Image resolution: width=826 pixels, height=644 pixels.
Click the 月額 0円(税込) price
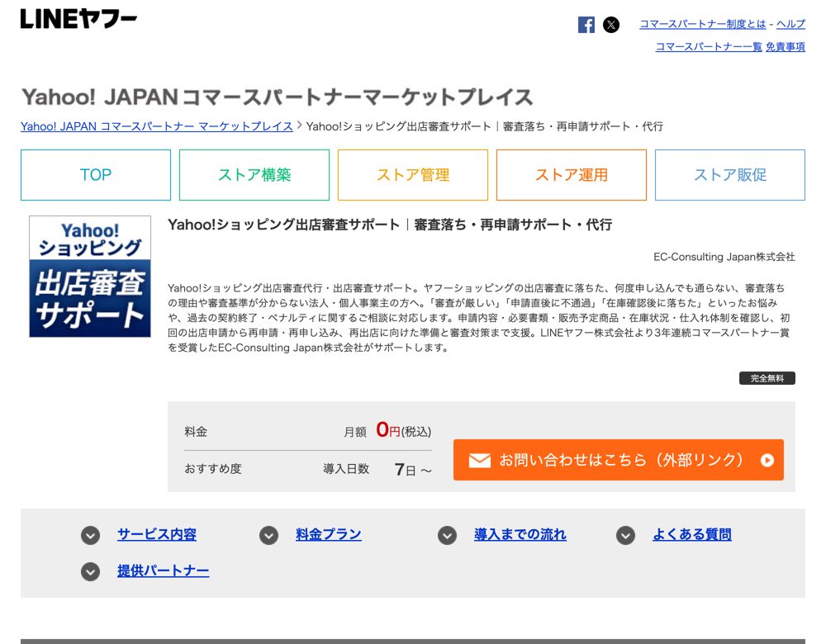(387, 431)
